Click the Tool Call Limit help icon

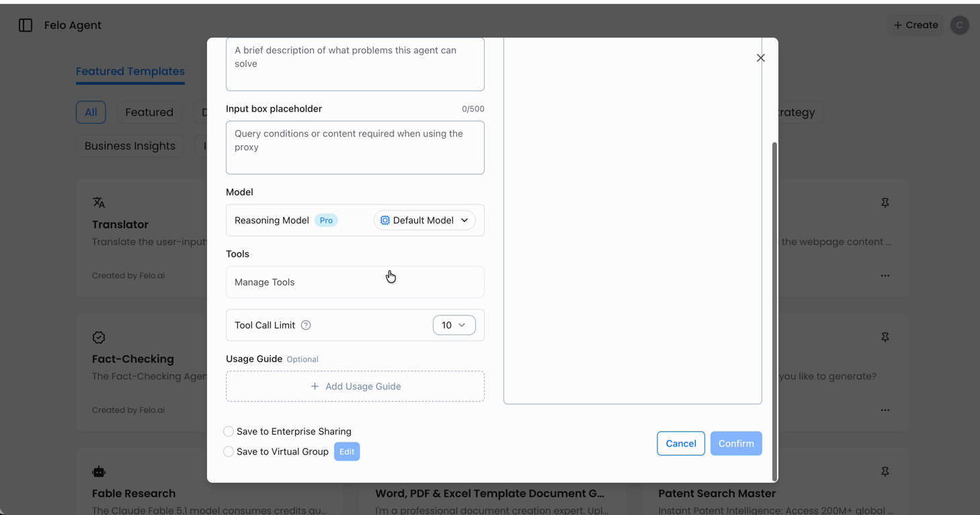coord(306,325)
